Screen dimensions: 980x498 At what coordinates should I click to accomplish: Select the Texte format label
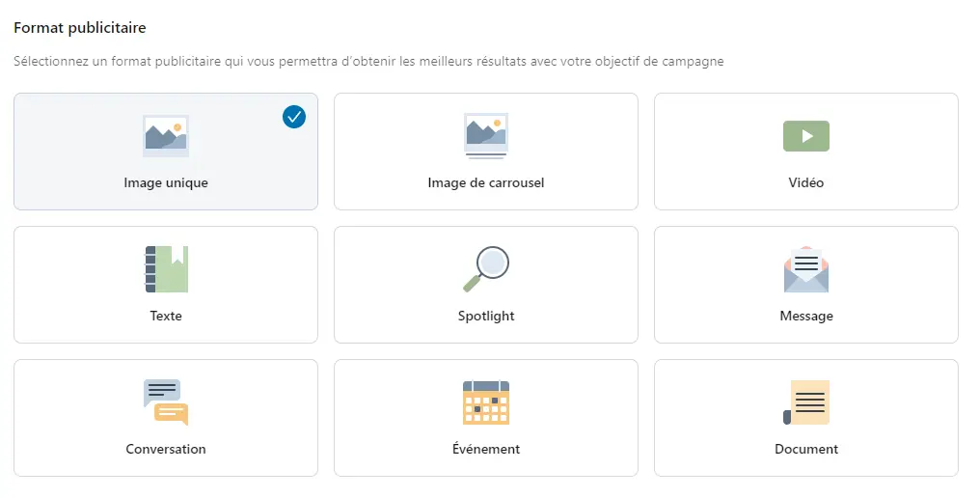pyautogui.click(x=166, y=316)
